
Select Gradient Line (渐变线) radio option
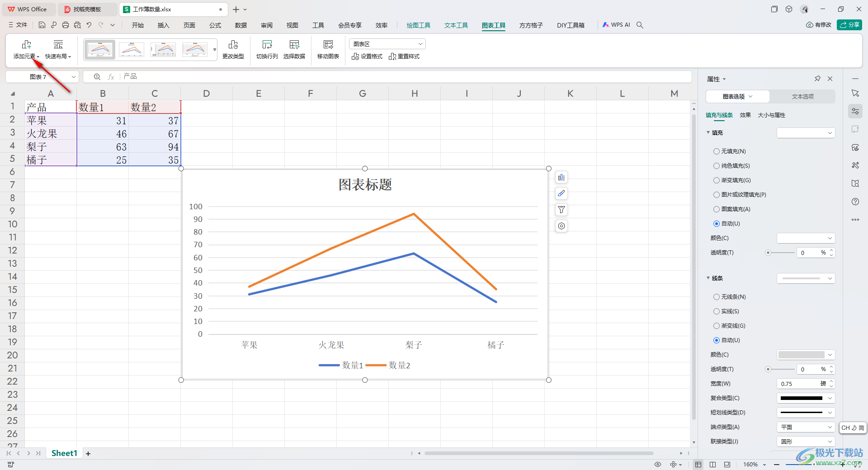pos(717,326)
